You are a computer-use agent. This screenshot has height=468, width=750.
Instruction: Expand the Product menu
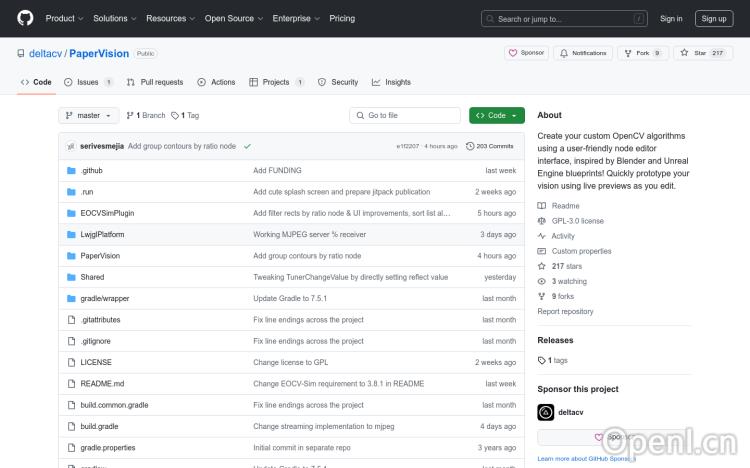point(64,18)
